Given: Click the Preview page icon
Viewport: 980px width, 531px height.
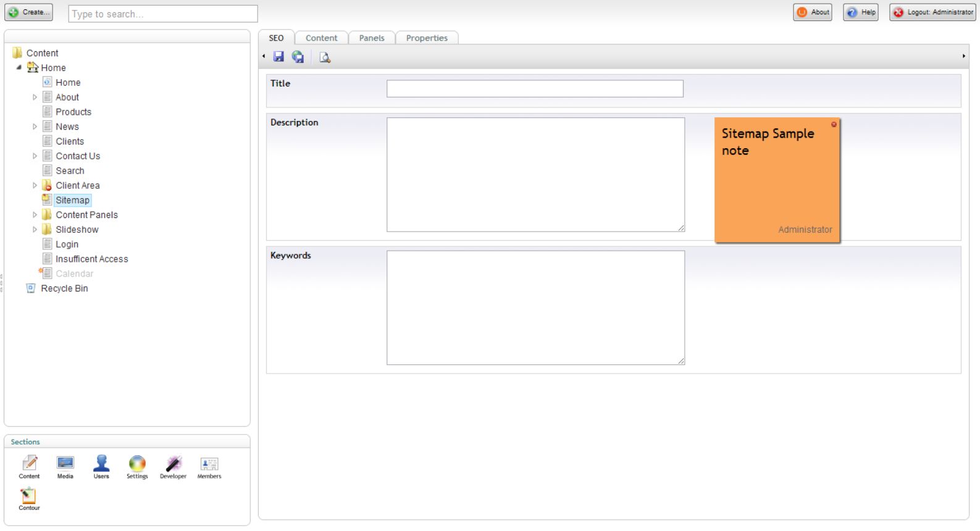Looking at the screenshot, I should pyautogui.click(x=324, y=57).
